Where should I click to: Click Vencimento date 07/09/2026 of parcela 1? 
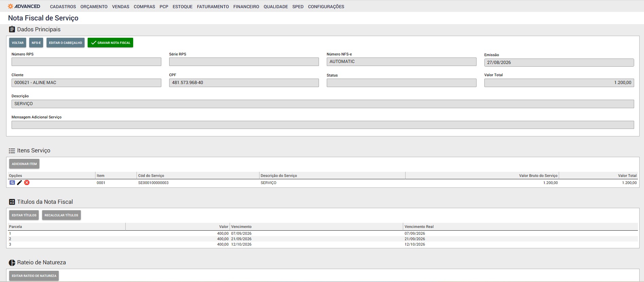[241, 233]
